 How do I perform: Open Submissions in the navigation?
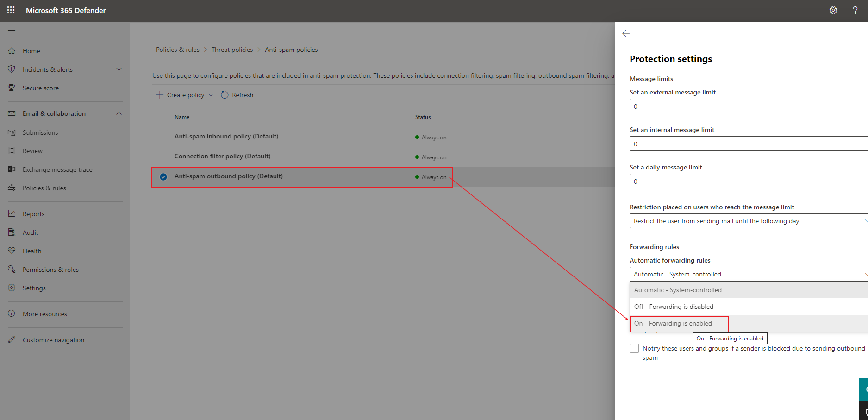click(x=40, y=132)
